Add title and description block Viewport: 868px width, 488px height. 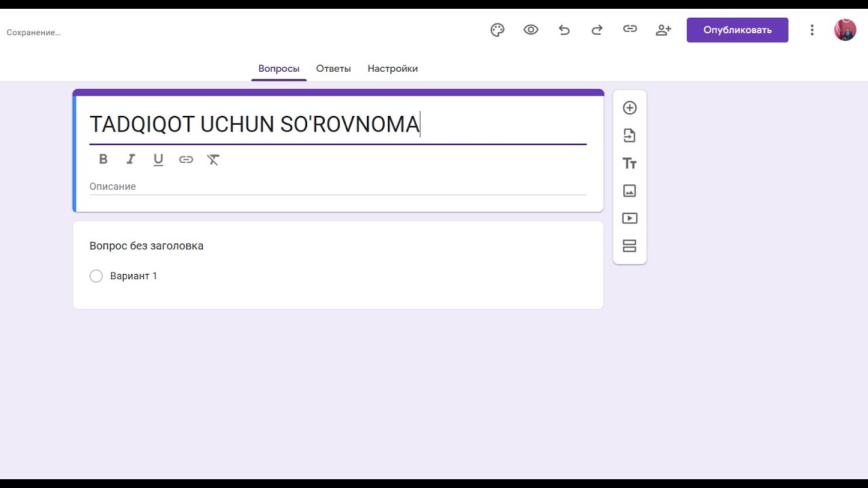coord(629,163)
